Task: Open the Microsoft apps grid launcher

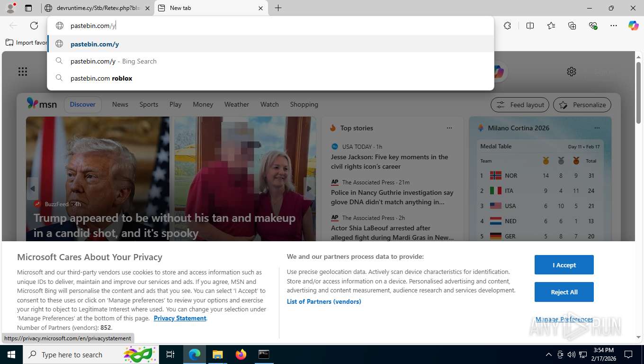Action: coord(23,72)
